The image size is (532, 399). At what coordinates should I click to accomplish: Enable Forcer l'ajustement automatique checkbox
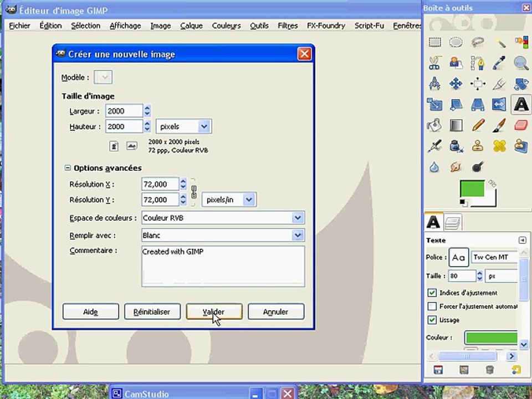[x=432, y=306]
